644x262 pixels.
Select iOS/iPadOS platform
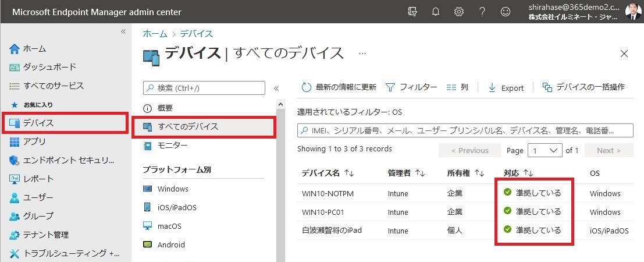coord(170,207)
